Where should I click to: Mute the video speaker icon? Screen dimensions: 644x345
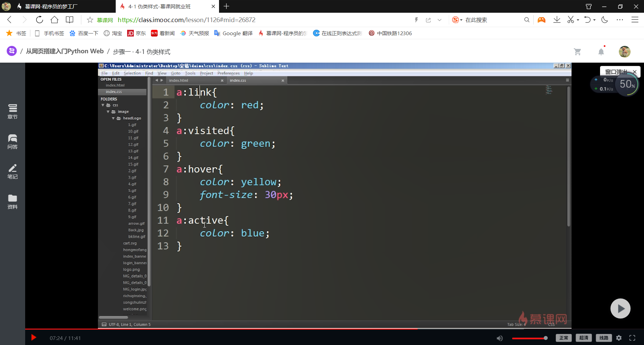coord(499,338)
